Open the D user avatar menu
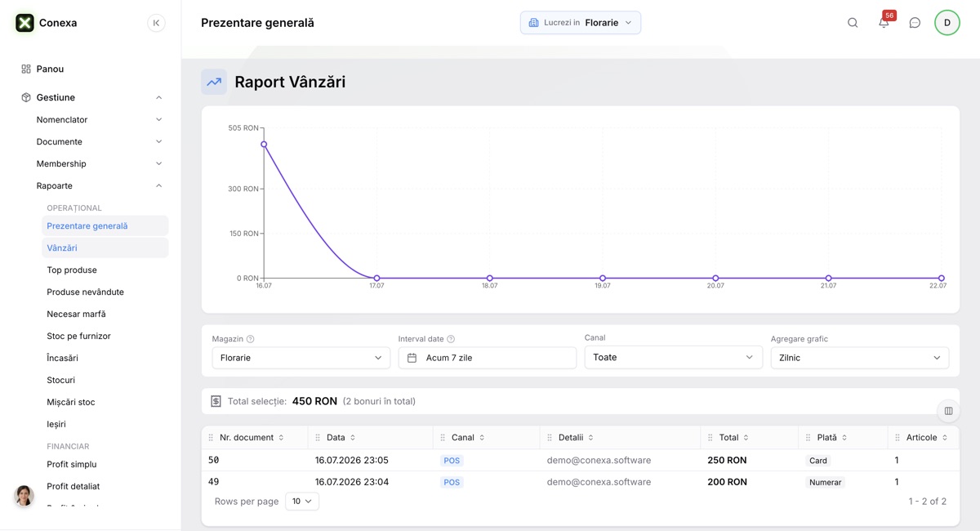This screenshot has height=531, width=980. click(x=947, y=23)
